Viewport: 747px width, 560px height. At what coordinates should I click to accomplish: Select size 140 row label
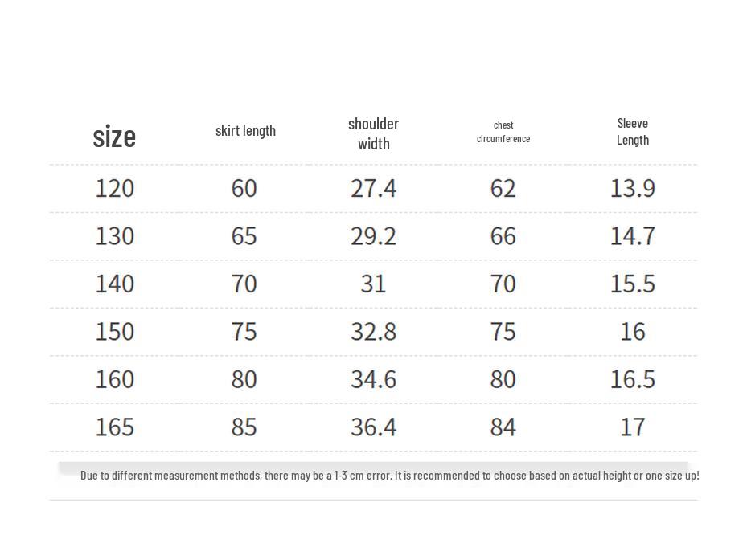click(x=115, y=284)
